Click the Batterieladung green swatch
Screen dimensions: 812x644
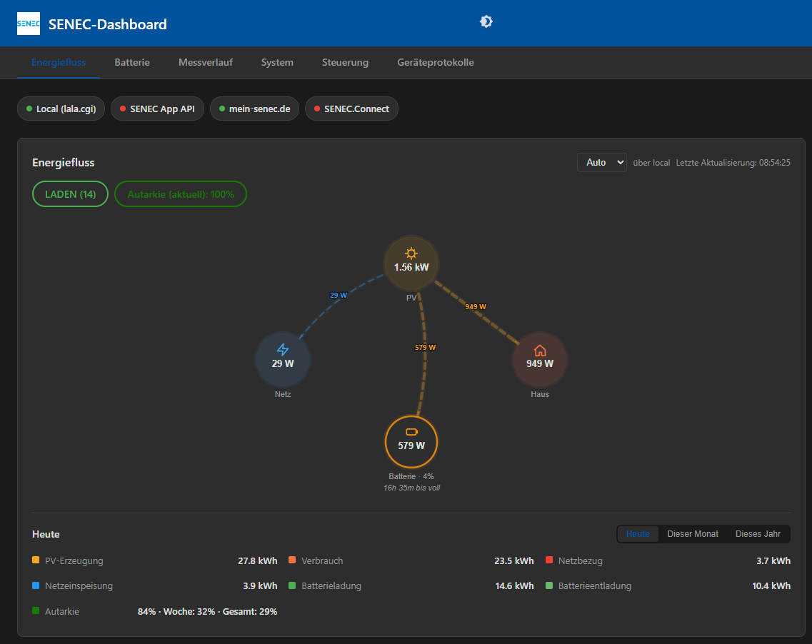(x=292, y=585)
